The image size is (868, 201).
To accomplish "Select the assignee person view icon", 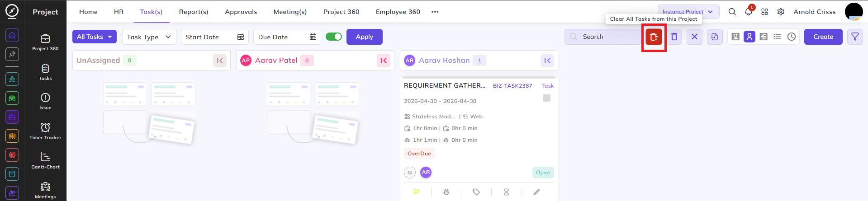I will 749,37.
